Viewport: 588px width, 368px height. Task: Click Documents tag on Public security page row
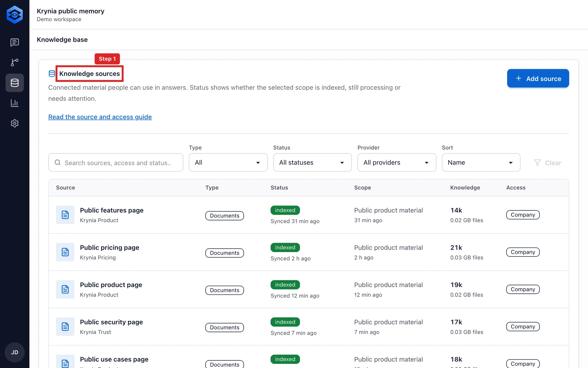tap(225, 327)
